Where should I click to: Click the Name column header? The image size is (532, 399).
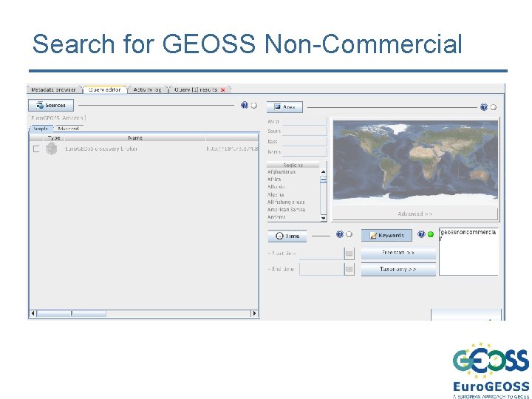134,137
